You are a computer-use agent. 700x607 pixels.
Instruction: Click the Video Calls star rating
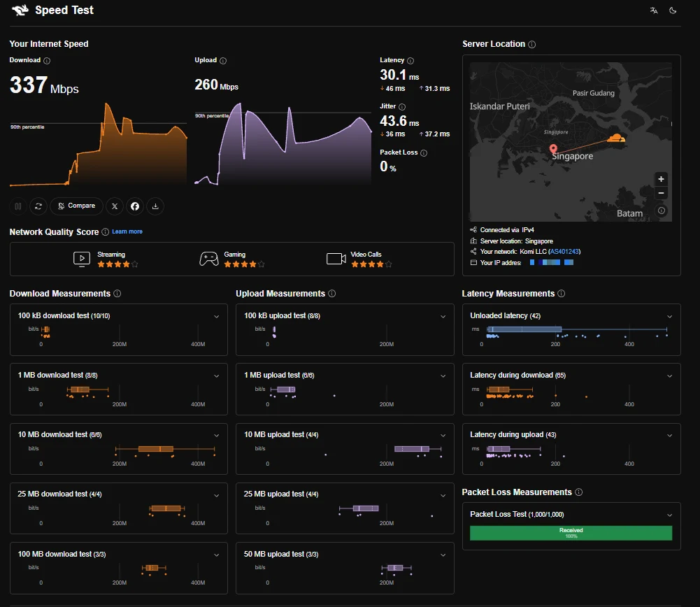(x=371, y=264)
